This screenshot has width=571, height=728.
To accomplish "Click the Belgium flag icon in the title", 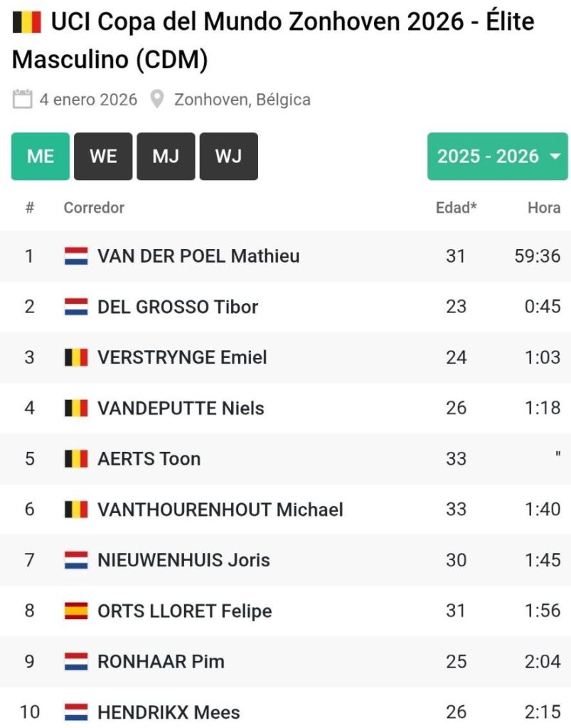I will coord(27,23).
